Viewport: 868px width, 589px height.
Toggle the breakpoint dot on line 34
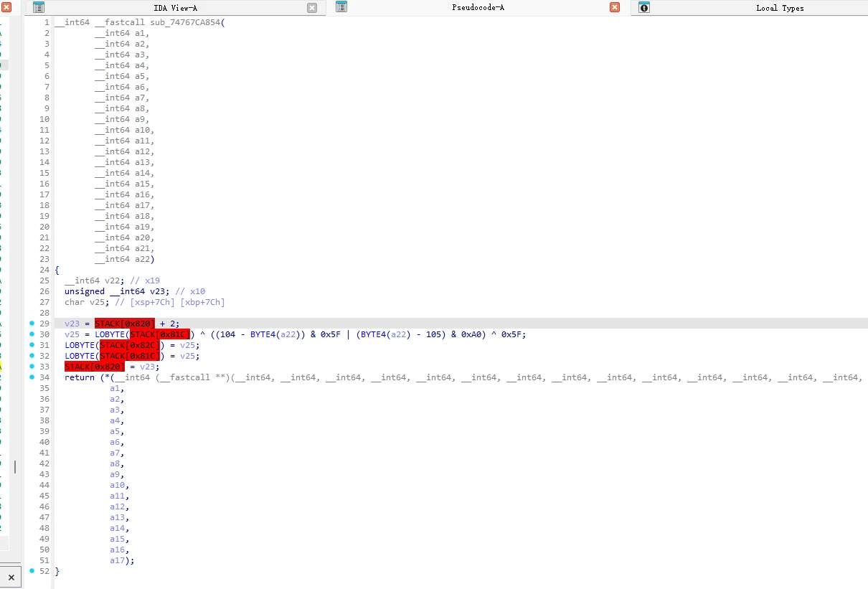point(32,377)
